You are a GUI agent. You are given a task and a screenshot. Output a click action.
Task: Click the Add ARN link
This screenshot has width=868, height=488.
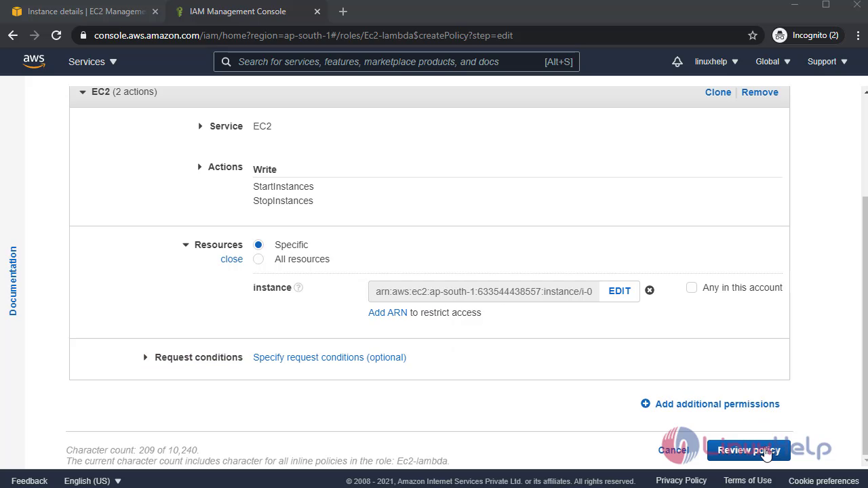[388, 312]
